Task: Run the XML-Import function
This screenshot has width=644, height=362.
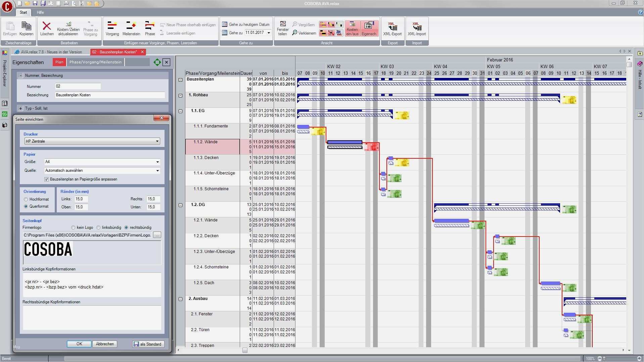Action: point(416,29)
